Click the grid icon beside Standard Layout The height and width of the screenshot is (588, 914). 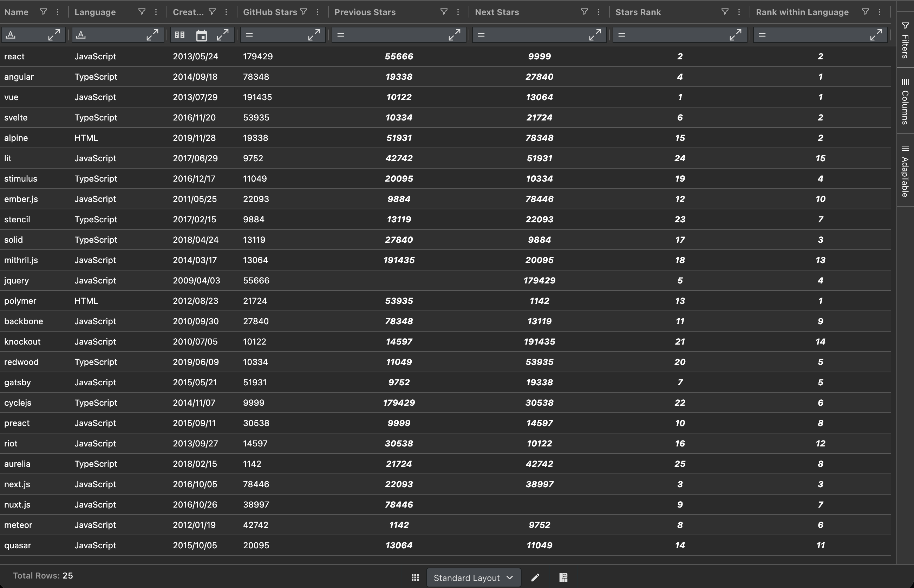tap(416, 577)
